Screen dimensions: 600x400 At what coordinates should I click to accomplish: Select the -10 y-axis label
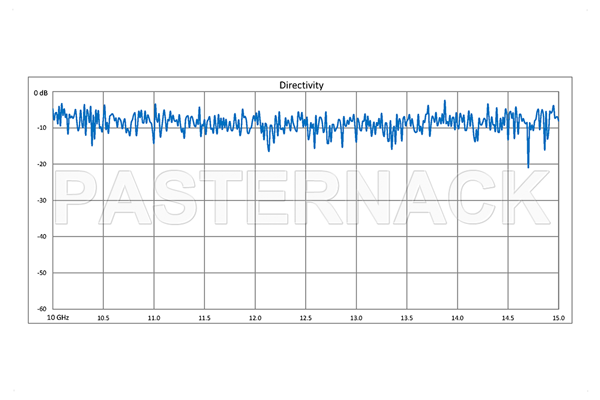(42, 128)
